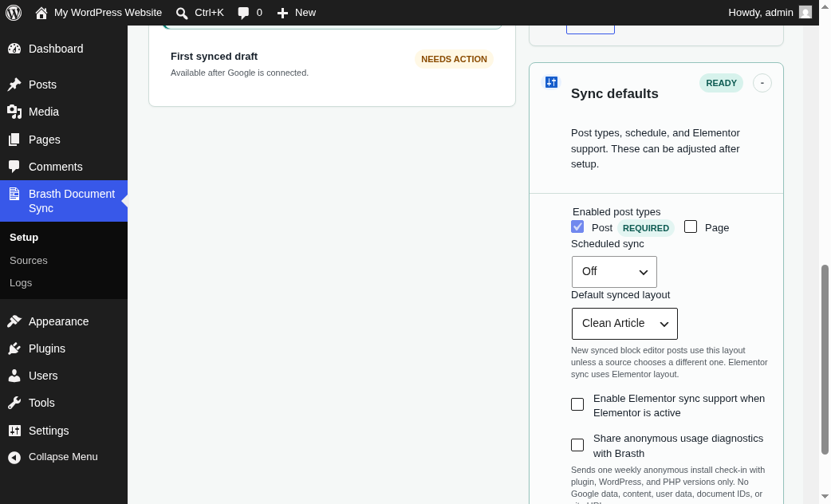Open the Brasth Document Sync menu
831x504 pixels.
(64, 201)
